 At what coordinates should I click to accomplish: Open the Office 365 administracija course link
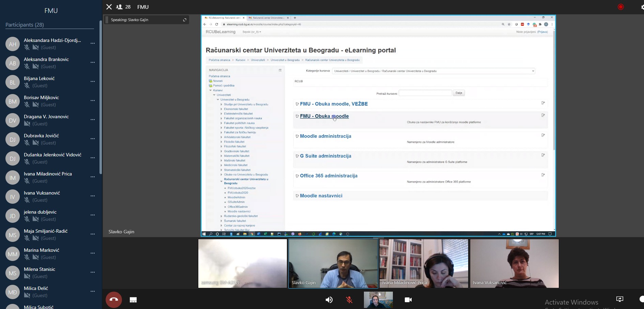point(329,176)
